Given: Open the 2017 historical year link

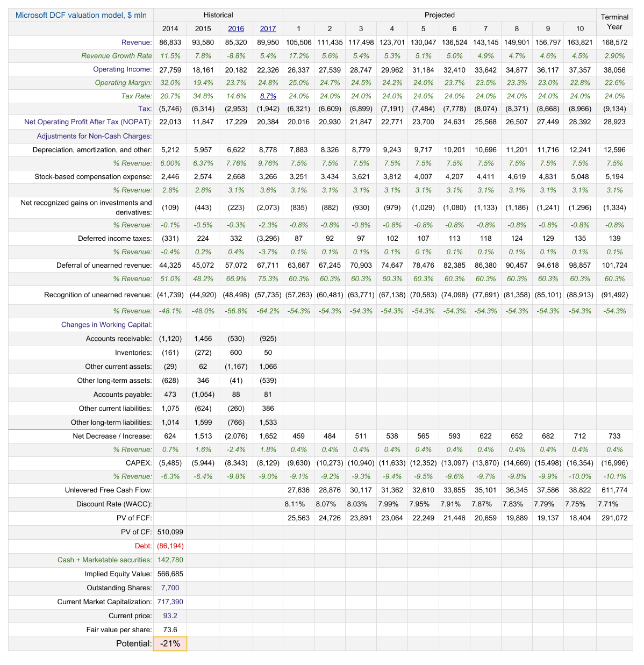Looking at the screenshot, I should [268, 29].
